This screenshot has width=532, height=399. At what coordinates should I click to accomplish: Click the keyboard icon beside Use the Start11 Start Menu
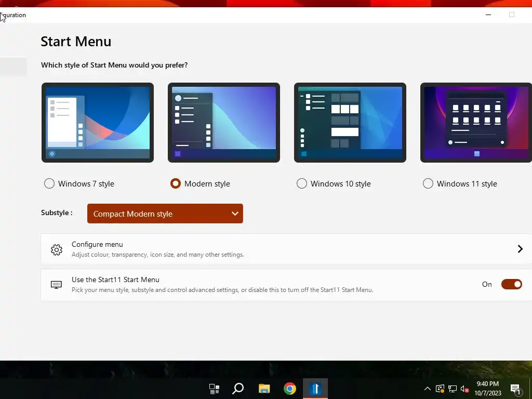(x=56, y=285)
